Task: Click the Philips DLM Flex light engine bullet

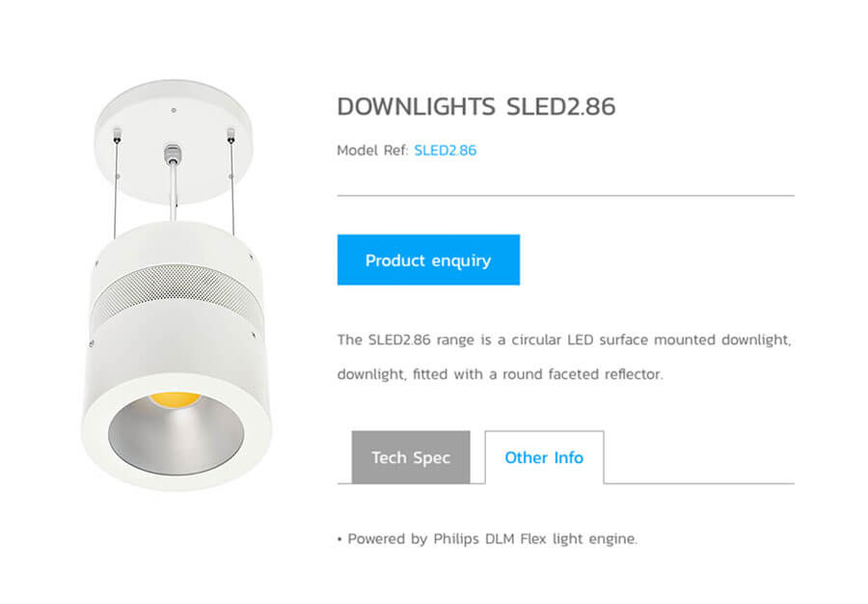Action: (x=487, y=538)
